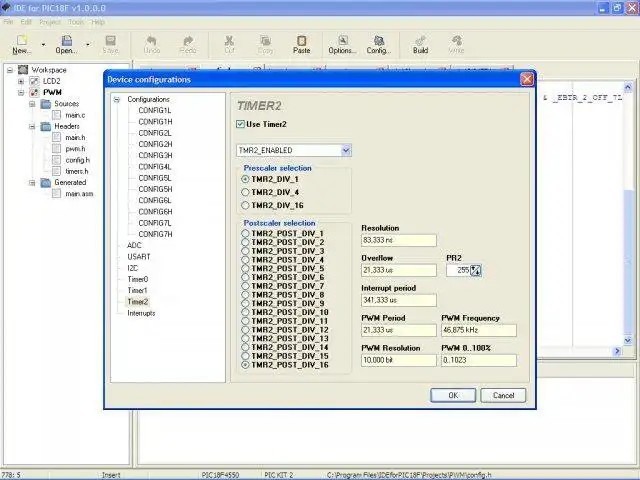The height and width of the screenshot is (480, 640).
Task: Click the timers.h file icon
Action: point(57,171)
